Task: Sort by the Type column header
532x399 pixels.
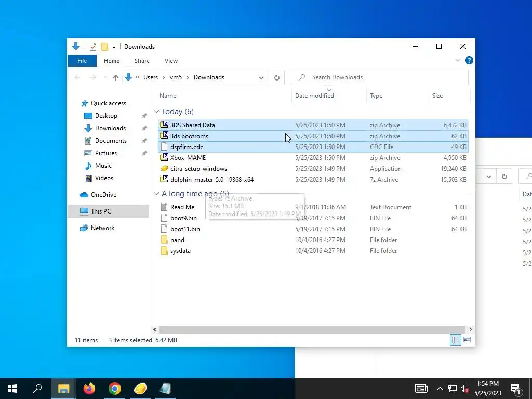Action: click(376, 96)
